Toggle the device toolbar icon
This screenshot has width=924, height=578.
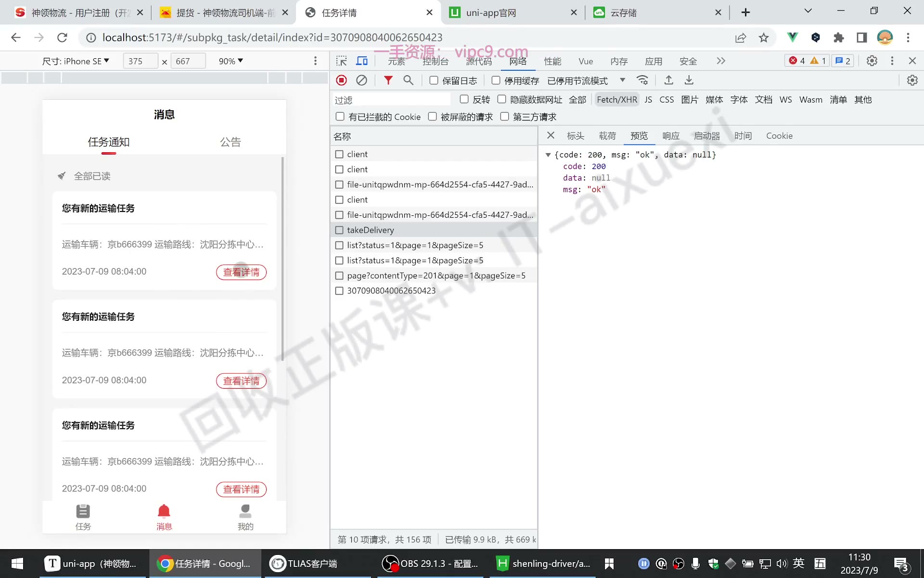(362, 61)
